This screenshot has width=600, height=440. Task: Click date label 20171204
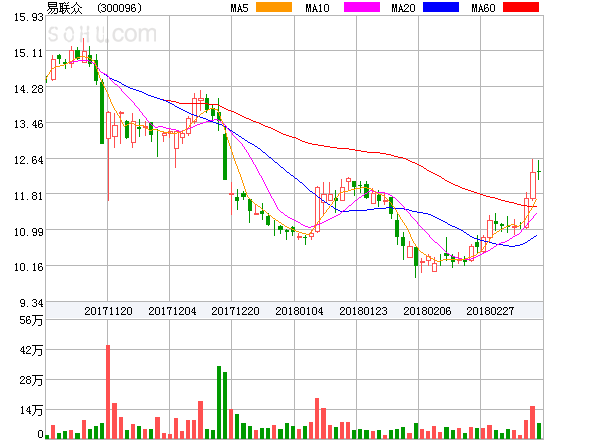[x=172, y=311]
